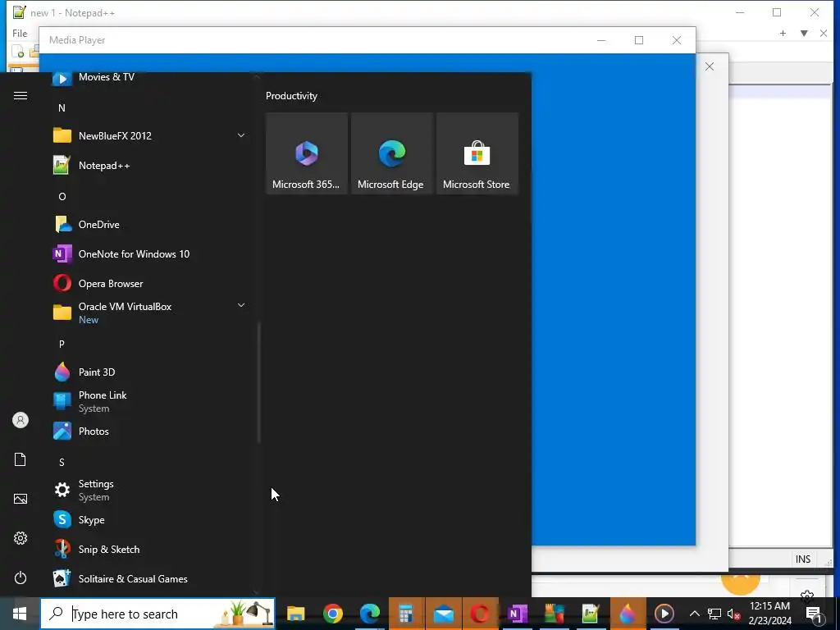This screenshot has height=630, width=840.
Task: Open the File menu in Notepad++
Action: click(x=20, y=33)
